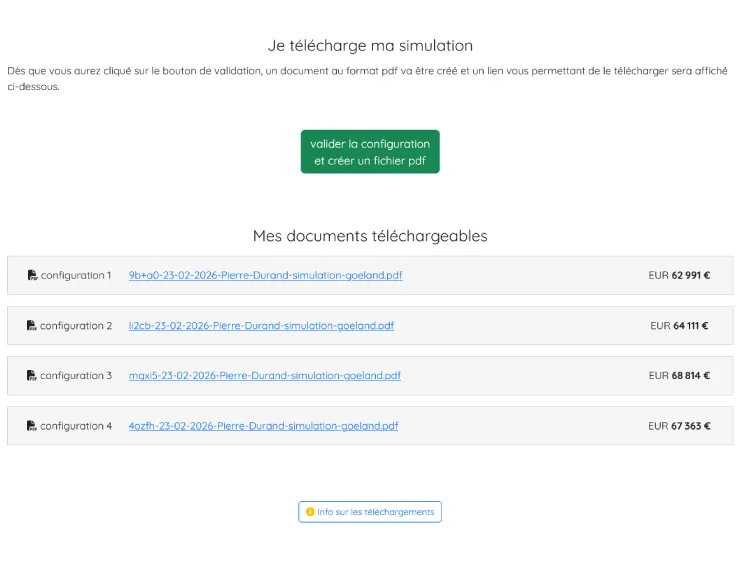Click the green validate configuration and create PDF button
Viewport: 750px width, 562px height.
(x=369, y=152)
